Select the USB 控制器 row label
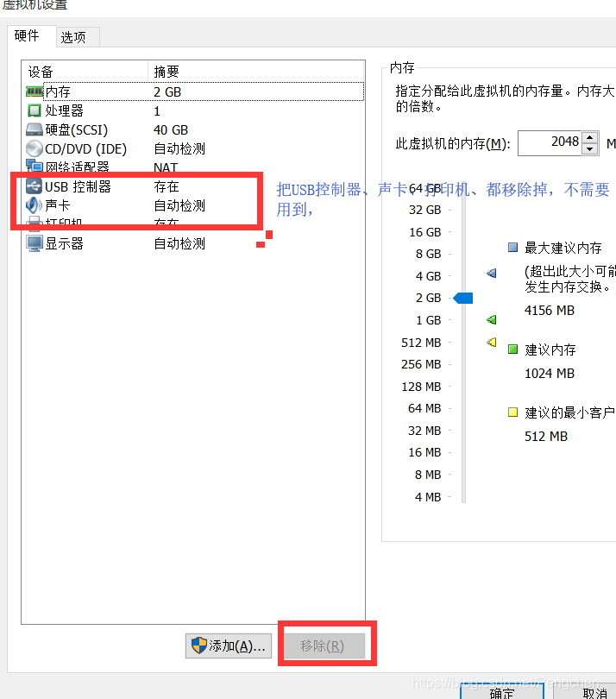The width and height of the screenshot is (616, 699). (78, 186)
